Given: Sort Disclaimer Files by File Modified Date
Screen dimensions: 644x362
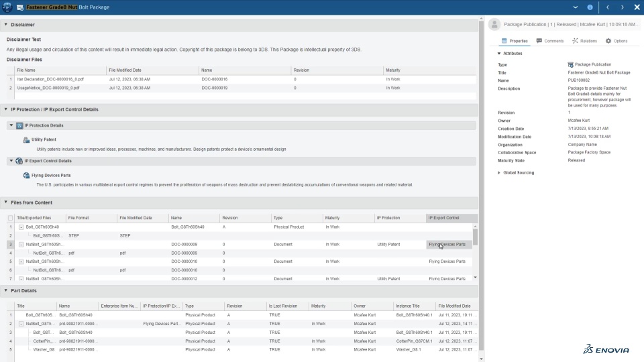Looking at the screenshot, I should tap(152, 70).
